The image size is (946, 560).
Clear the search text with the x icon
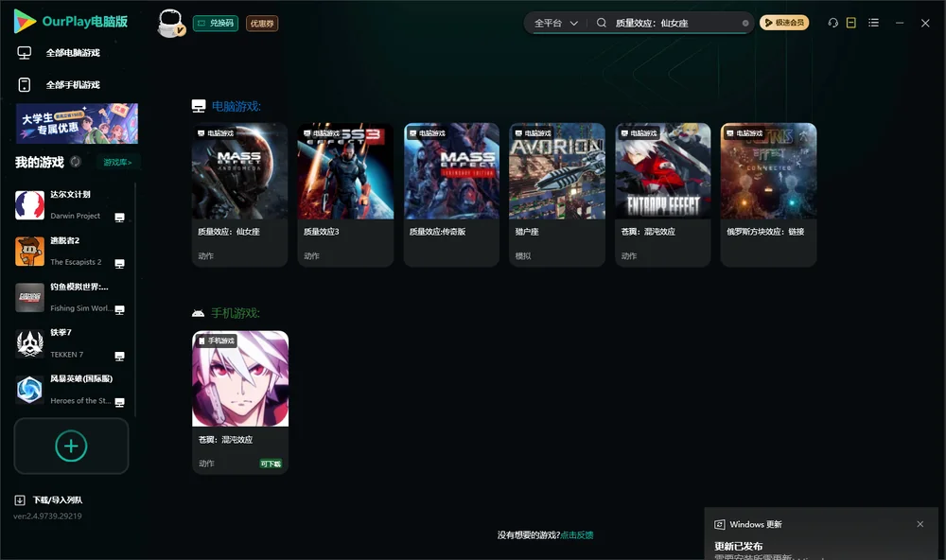[x=745, y=23]
